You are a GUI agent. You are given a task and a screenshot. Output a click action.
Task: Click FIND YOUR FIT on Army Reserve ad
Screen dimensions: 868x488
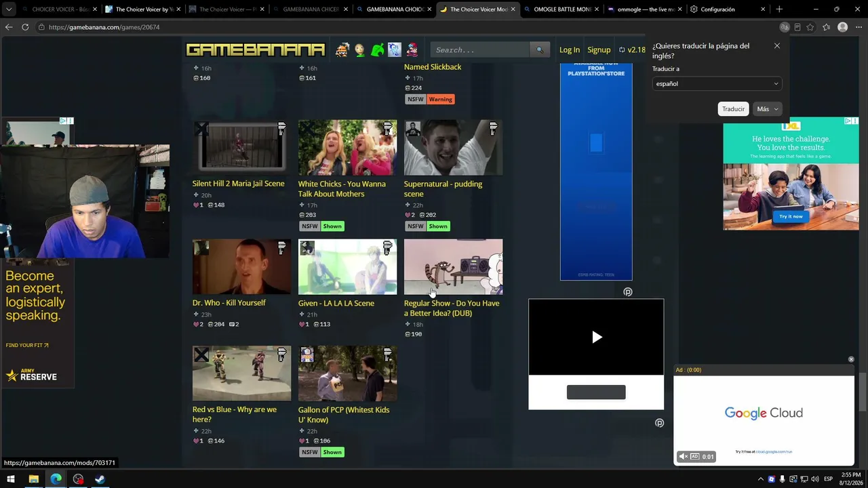click(x=27, y=346)
